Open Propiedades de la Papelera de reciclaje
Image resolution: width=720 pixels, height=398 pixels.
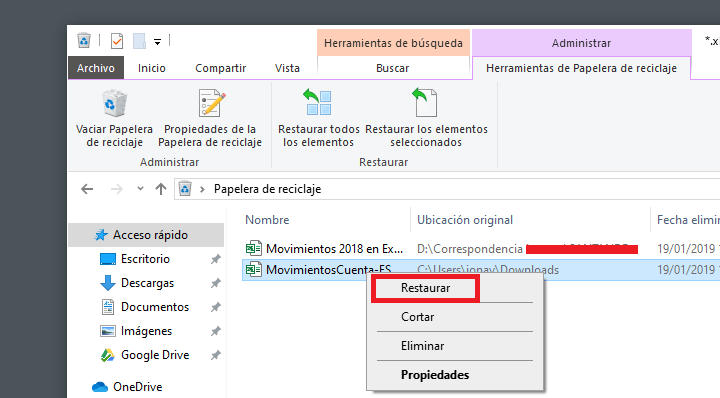210,118
